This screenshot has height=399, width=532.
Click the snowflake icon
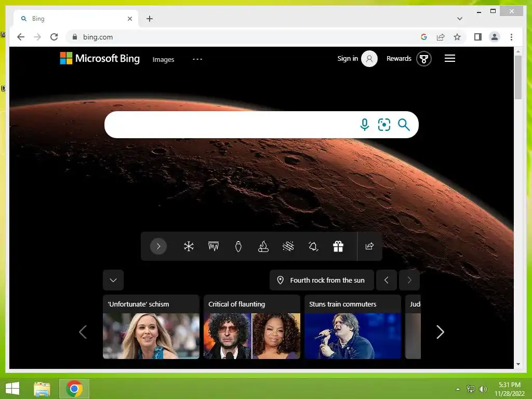(189, 246)
